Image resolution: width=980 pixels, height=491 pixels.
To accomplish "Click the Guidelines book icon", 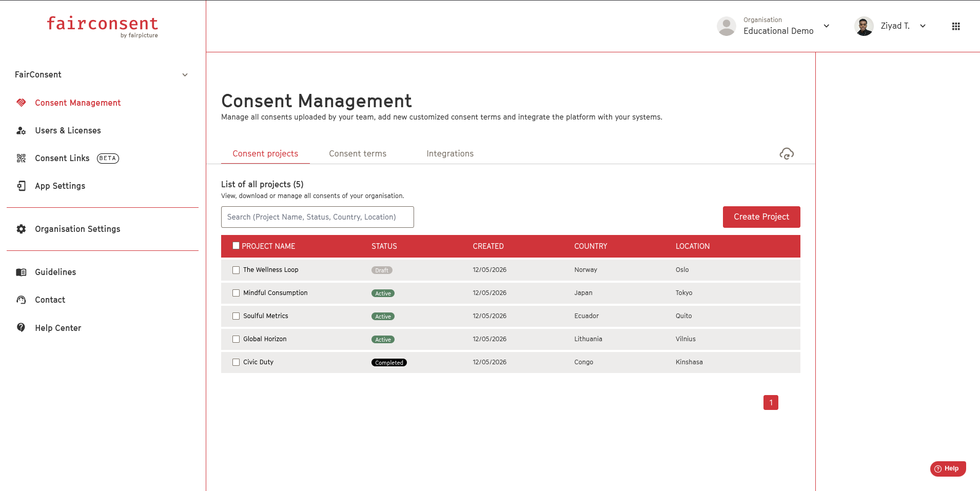I will coord(21,272).
